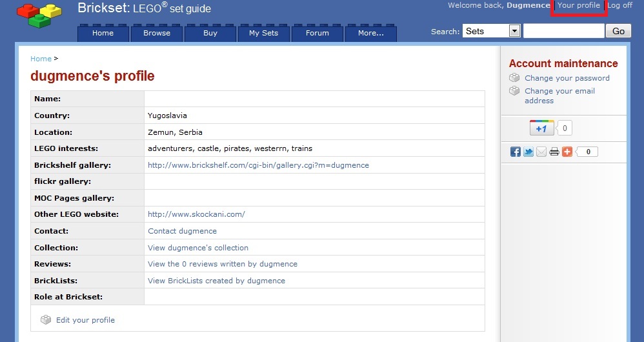Image resolution: width=644 pixels, height=342 pixels.
Task: Share the page on Twitter
Action: pos(528,152)
